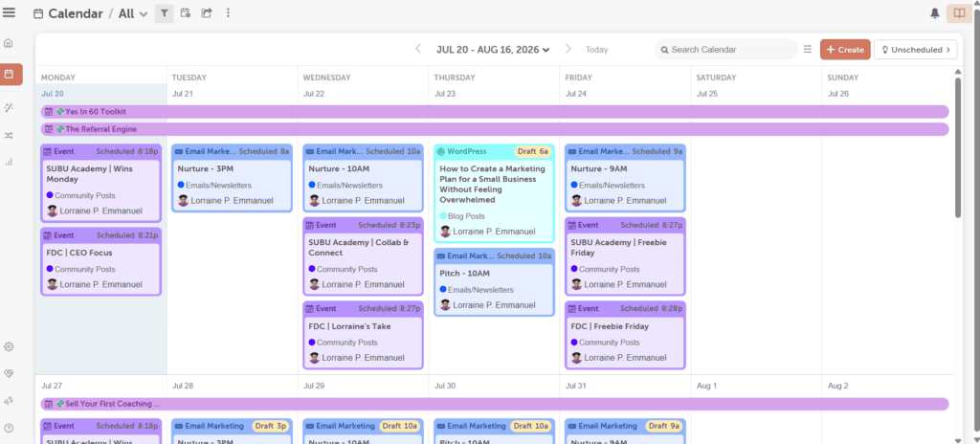Click the open book icon at top right

pyautogui.click(x=959, y=13)
